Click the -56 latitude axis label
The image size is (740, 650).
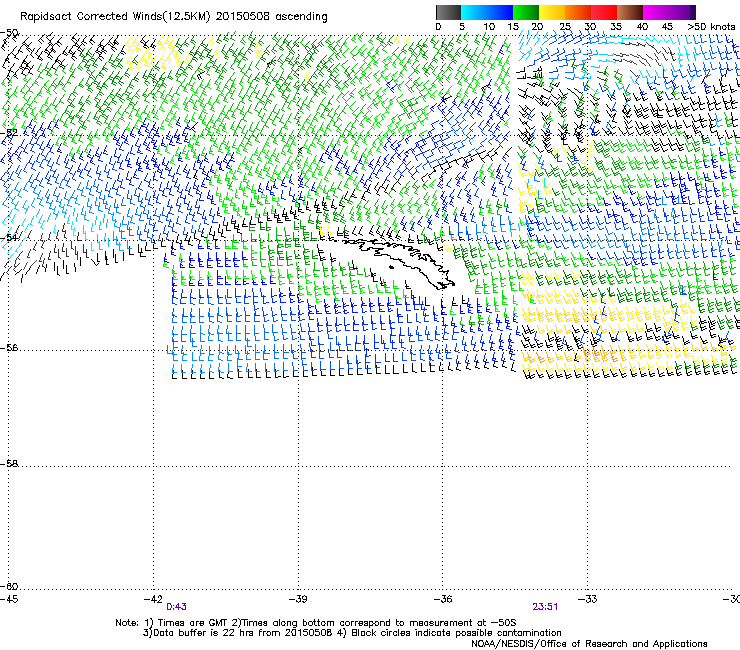(x=9, y=348)
